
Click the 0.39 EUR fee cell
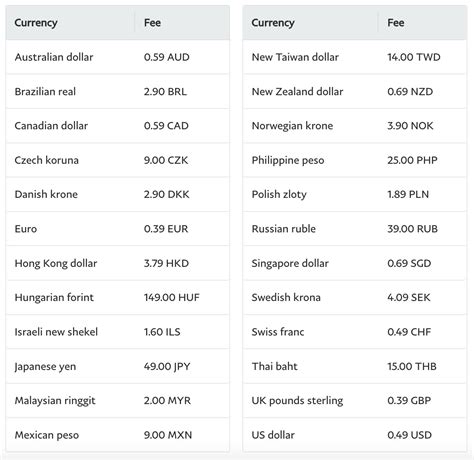click(x=166, y=229)
